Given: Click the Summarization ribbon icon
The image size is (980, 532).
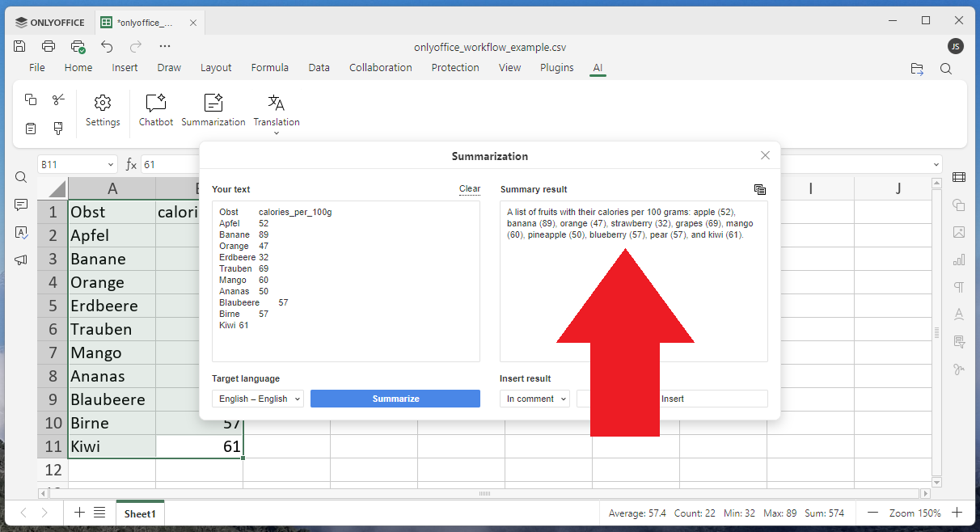Looking at the screenshot, I should [x=213, y=110].
